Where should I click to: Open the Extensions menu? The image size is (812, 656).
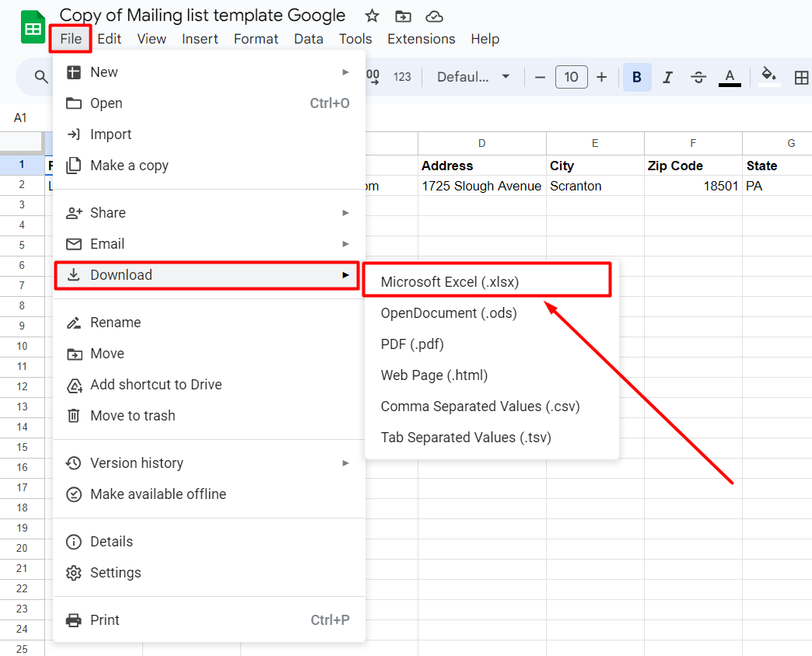click(x=421, y=39)
